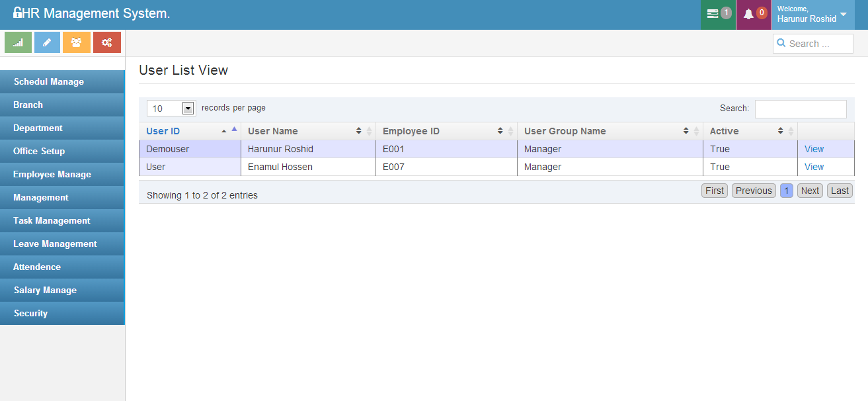Open the bell notifications icon
Image resolution: width=868 pixels, height=401 pixels.
click(748, 14)
